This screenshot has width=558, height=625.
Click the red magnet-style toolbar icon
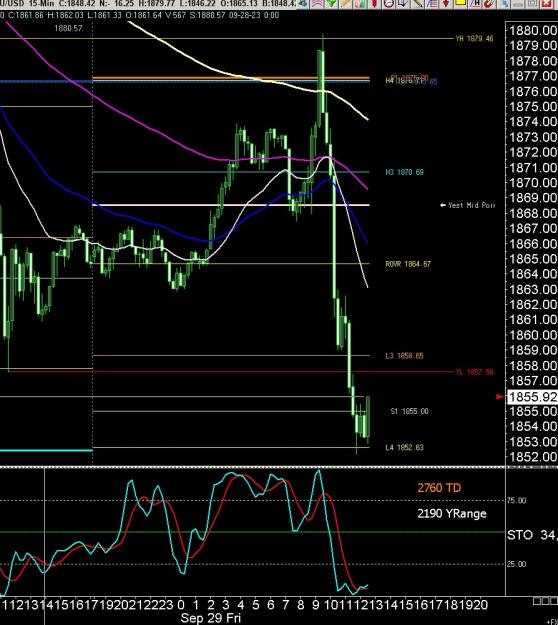click(x=489, y=4)
